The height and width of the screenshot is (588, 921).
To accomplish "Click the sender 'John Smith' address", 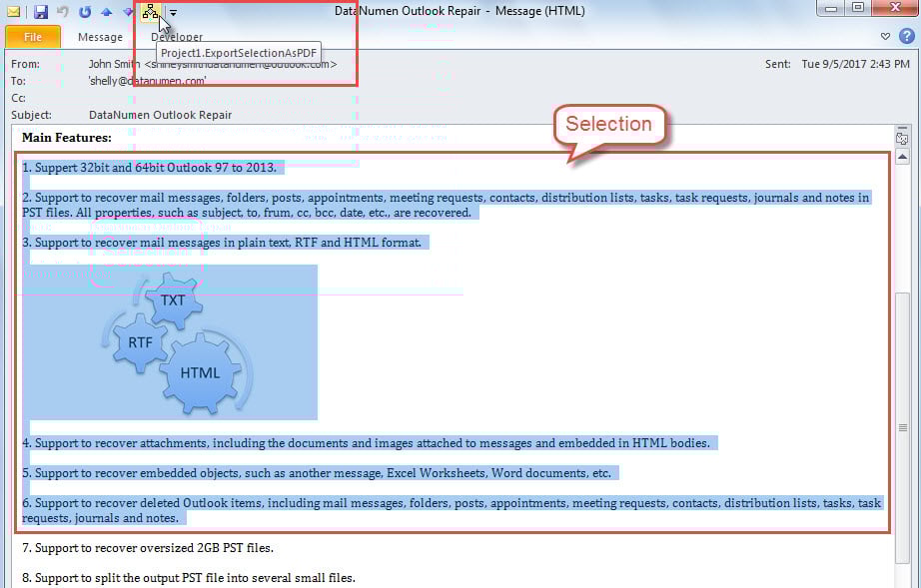I will (213, 64).
